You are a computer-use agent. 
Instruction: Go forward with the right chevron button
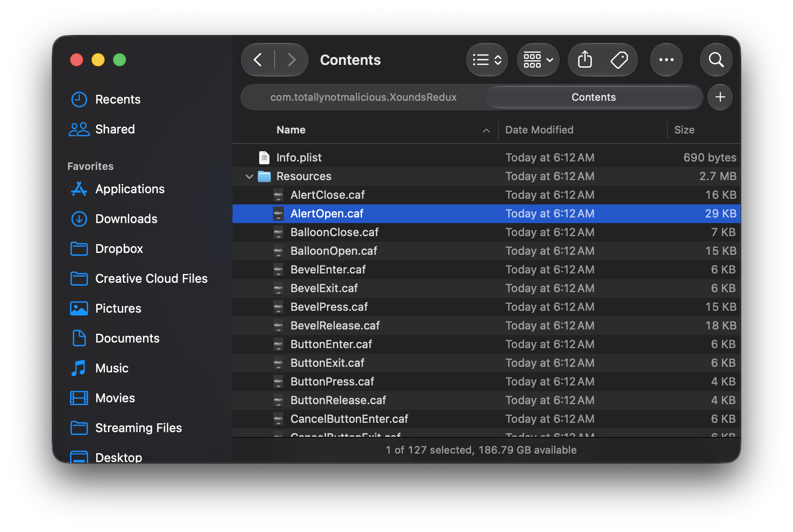292,60
